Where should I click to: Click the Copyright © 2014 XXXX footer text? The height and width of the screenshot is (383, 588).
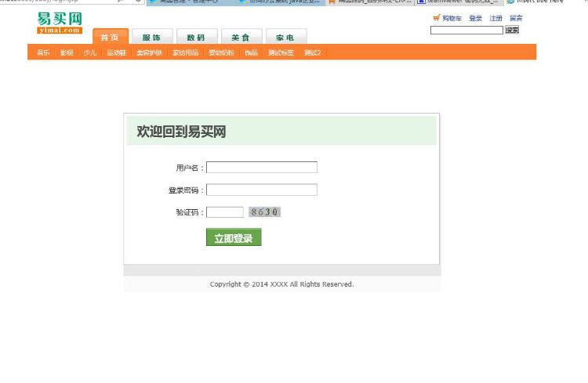point(281,284)
